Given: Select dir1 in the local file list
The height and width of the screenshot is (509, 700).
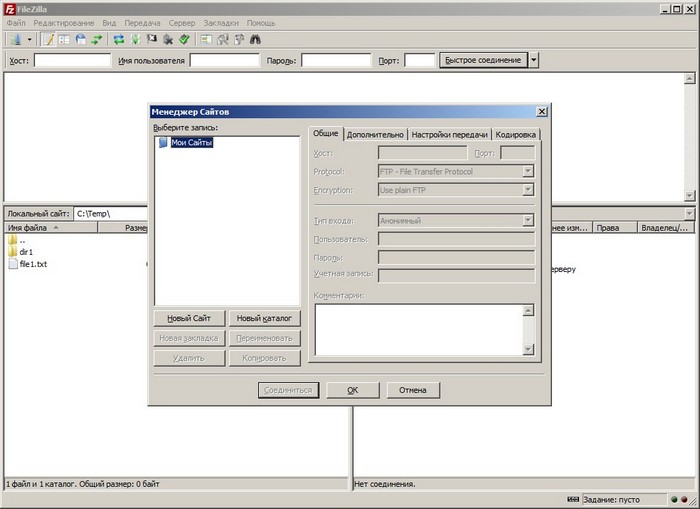Looking at the screenshot, I should 26,252.
